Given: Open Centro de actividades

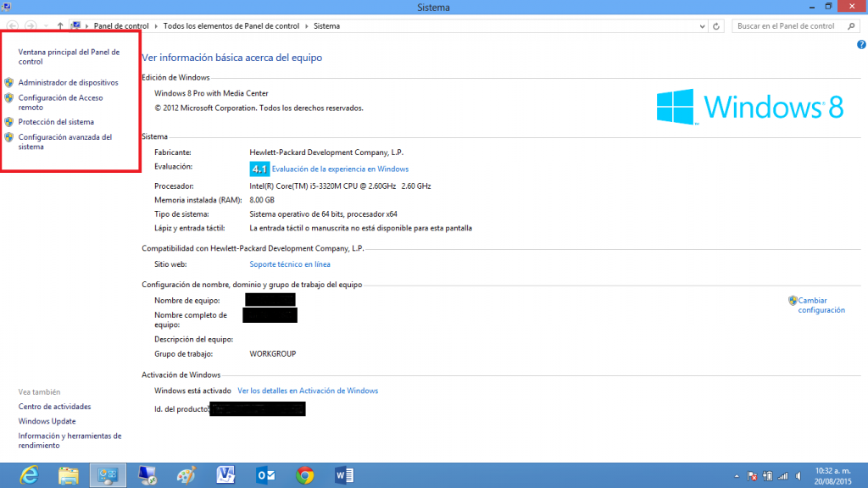Looking at the screenshot, I should click(x=54, y=407).
